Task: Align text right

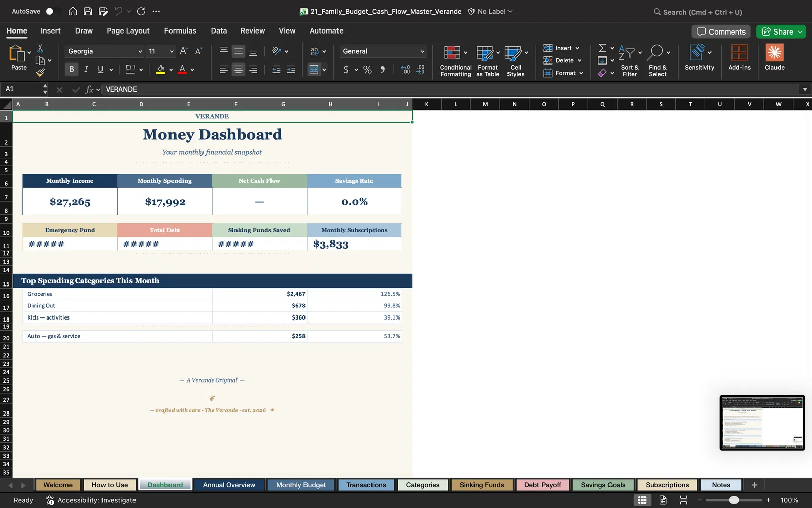Action: pos(253,69)
